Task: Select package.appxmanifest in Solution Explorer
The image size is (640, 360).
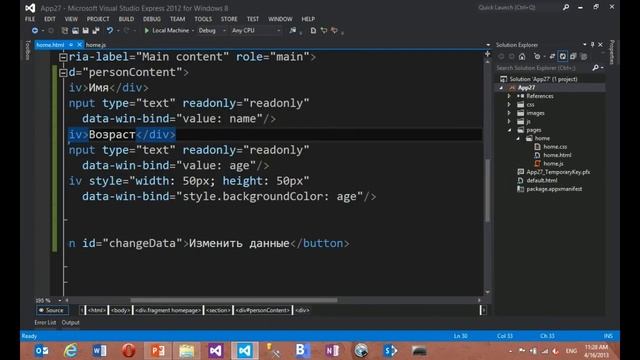Action: point(554,189)
